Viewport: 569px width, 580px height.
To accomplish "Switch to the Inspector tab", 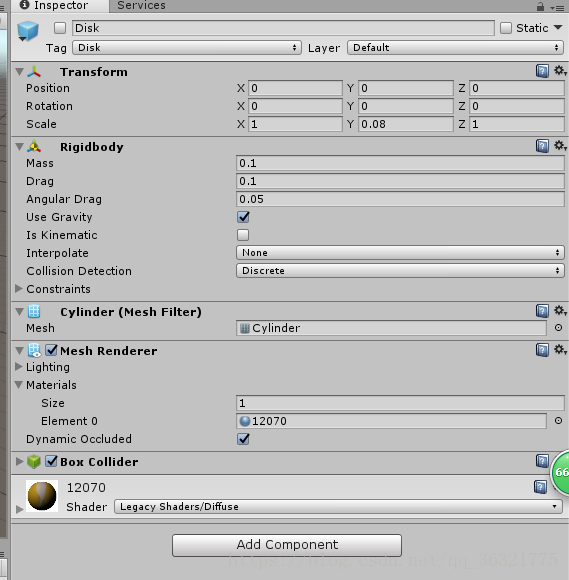I will (60, 6).
